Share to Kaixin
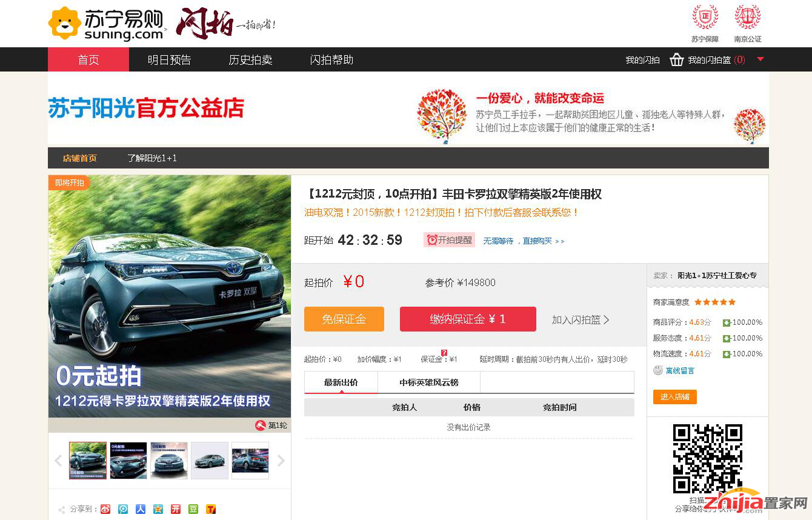 (x=176, y=509)
